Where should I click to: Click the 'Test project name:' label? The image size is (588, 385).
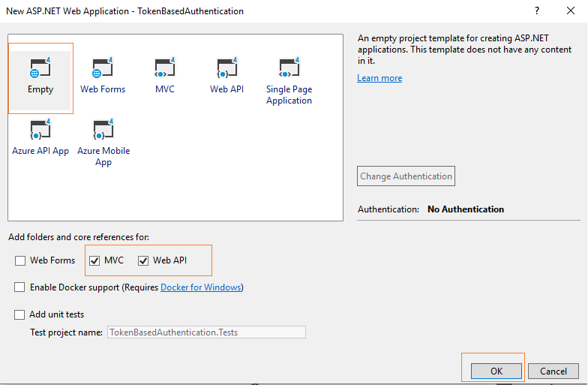(66, 332)
